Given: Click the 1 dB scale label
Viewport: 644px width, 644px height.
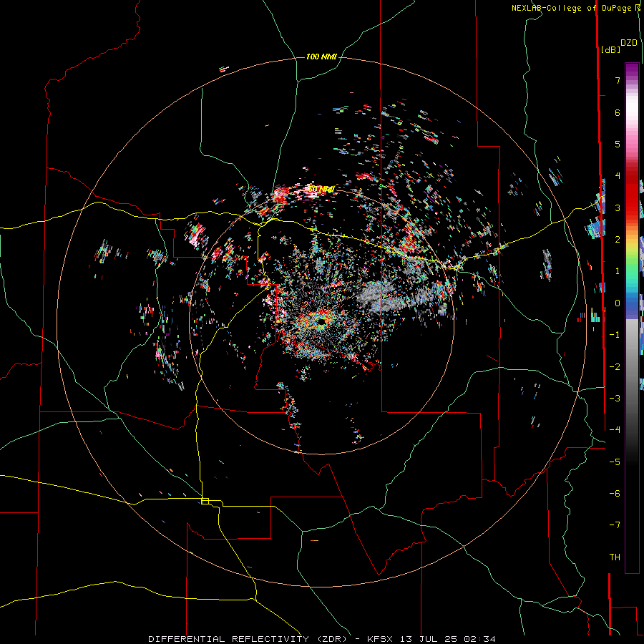Looking at the screenshot, I should (618, 271).
